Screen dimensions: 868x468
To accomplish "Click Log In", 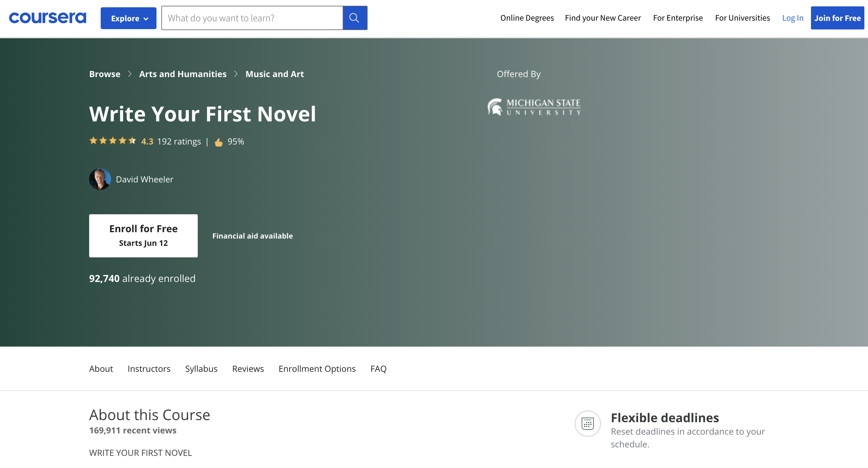I will point(792,18).
